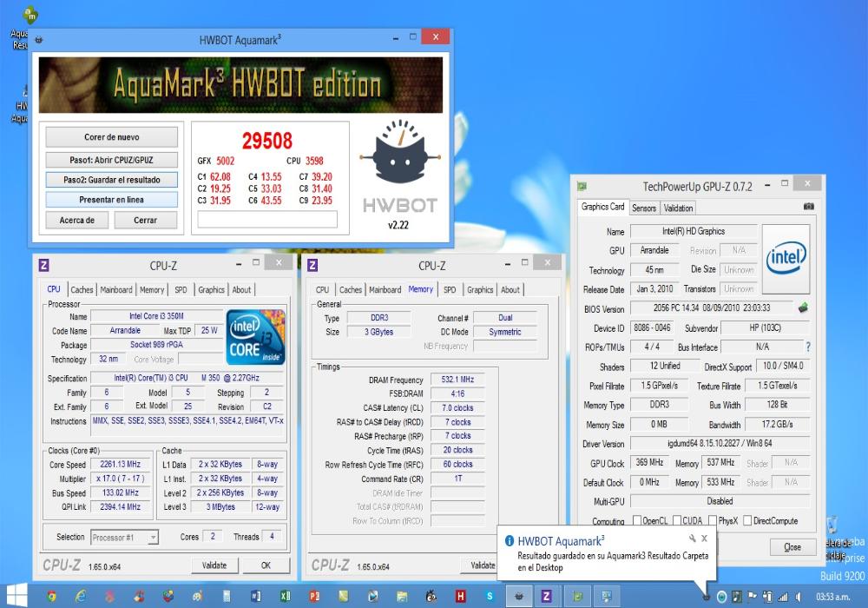Open CPU tab in right CPU-Z window

click(322, 289)
